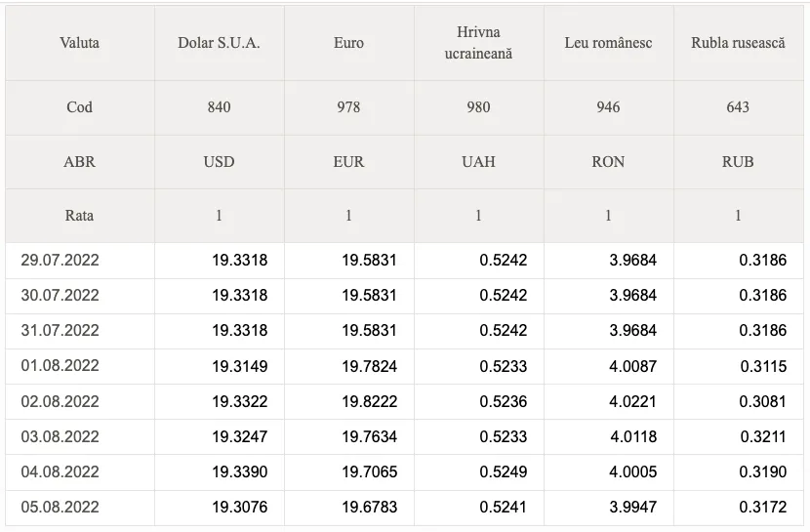
Task: Click the date 29.07.2022 row label
Action: [60, 260]
